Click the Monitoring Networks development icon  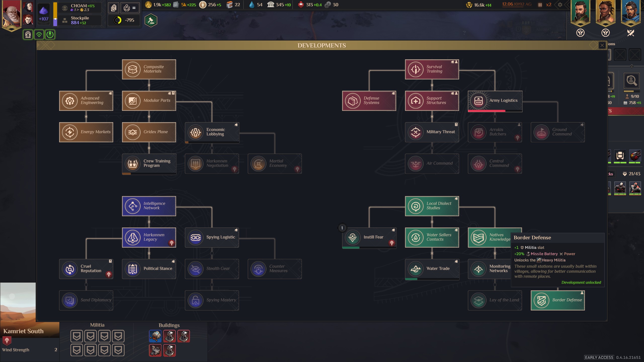[x=478, y=269]
